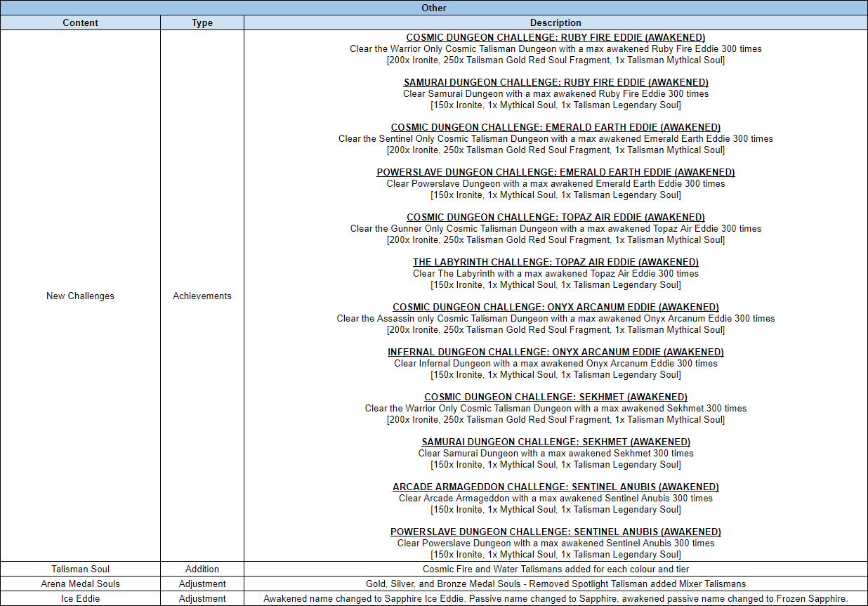
Task: Select the 'Description' column header
Action: click(555, 22)
